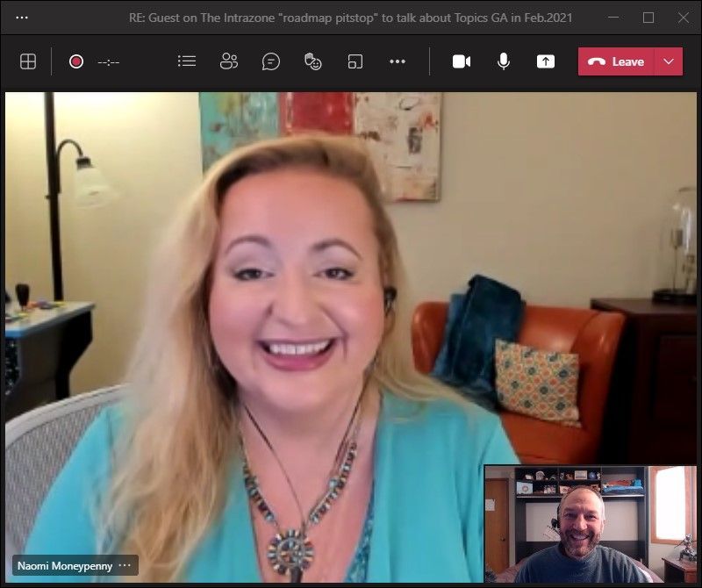
Task: Open the share content tray
Action: (545, 61)
